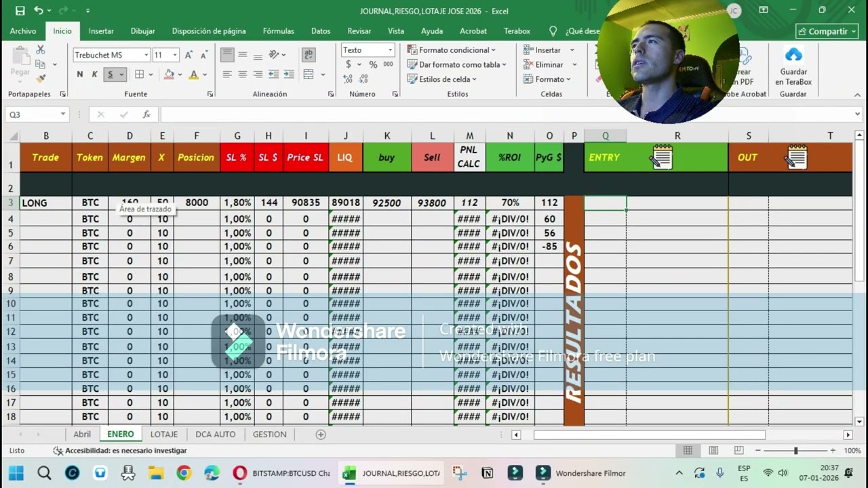Open the Texto number format dropdown

tap(390, 50)
